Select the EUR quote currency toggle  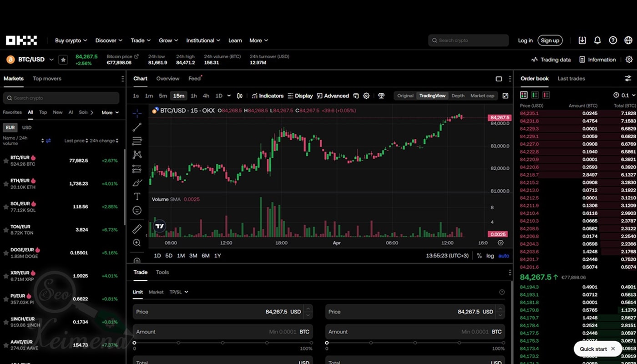[x=10, y=128]
